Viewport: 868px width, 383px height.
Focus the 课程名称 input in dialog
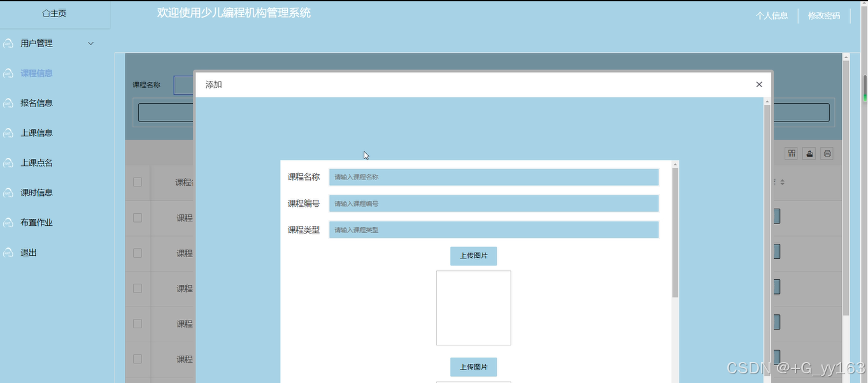point(494,177)
